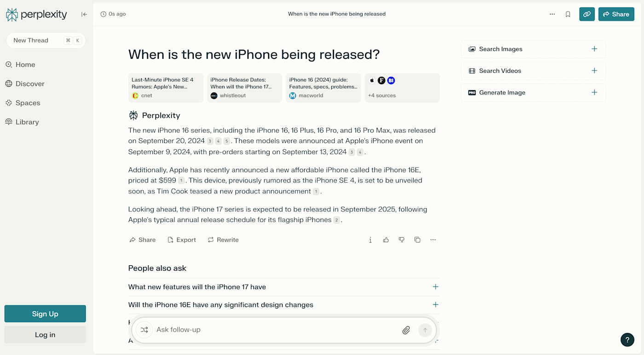
Task: Expand the Search Videos option
Action: (x=534, y=71)
